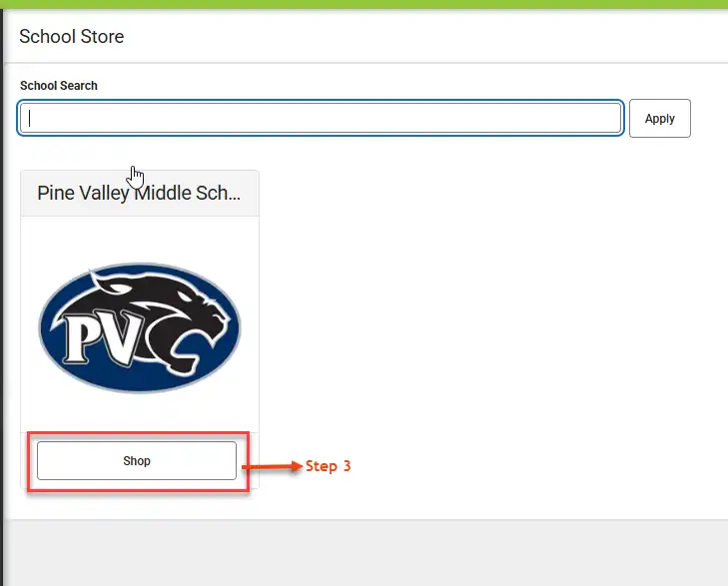Click the dark vertical strip on the left edge
728x586 pixels.
tap(2, 296)
